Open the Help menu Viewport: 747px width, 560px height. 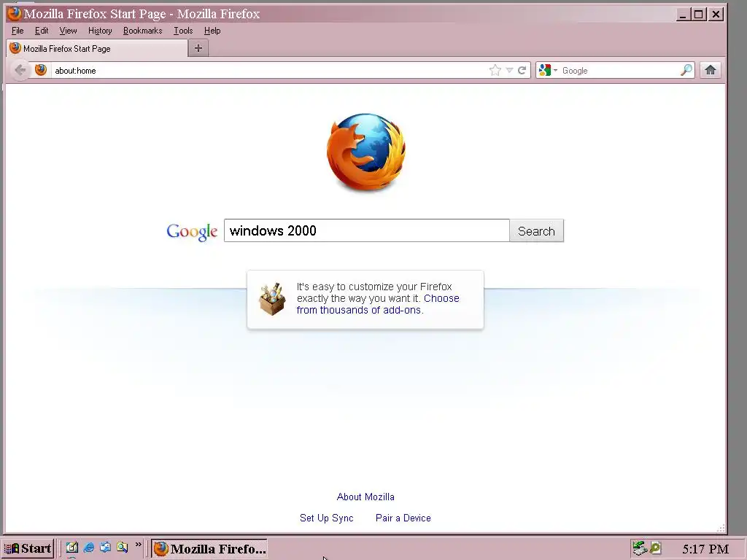(212, 31)
